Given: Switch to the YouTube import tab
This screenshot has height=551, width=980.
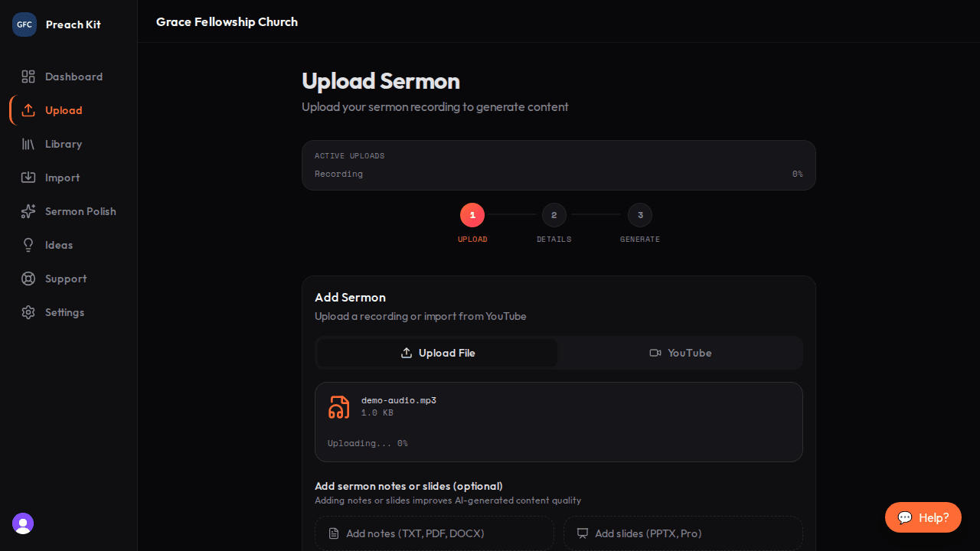Looking at the screenshot, I should [x=680, y=353].
